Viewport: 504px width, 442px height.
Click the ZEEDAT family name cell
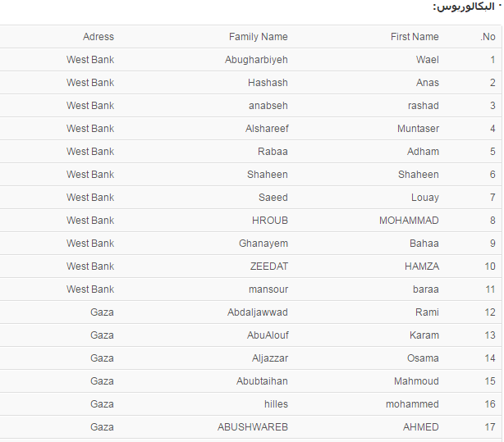pyautogui.click(x=268, y=267)
